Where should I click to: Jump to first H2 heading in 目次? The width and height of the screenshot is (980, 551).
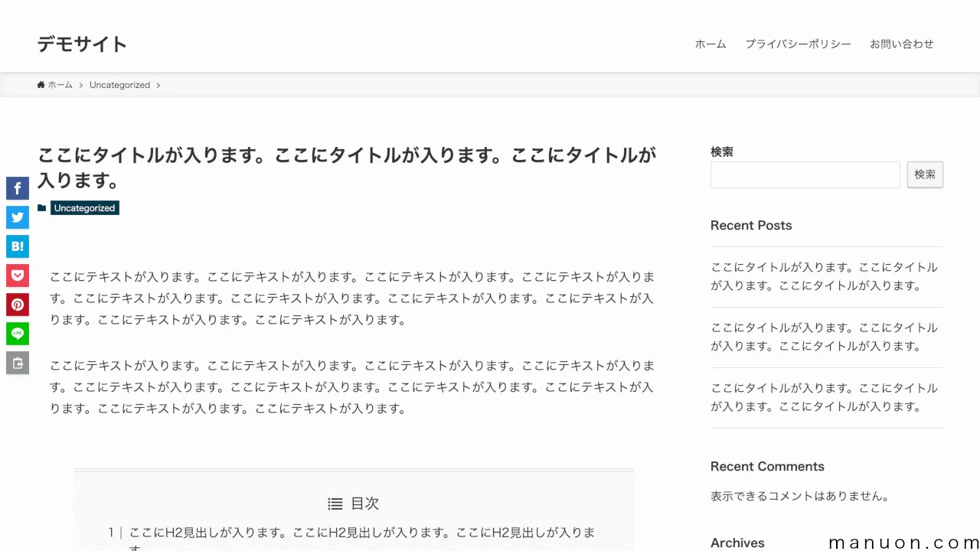[361, 533]
